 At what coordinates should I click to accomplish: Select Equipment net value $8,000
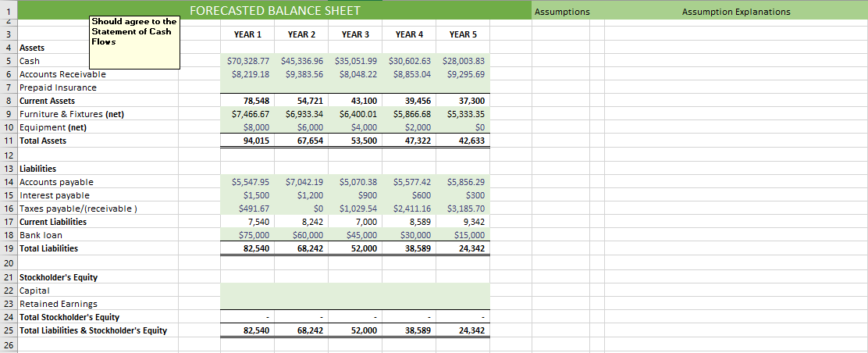248,127
